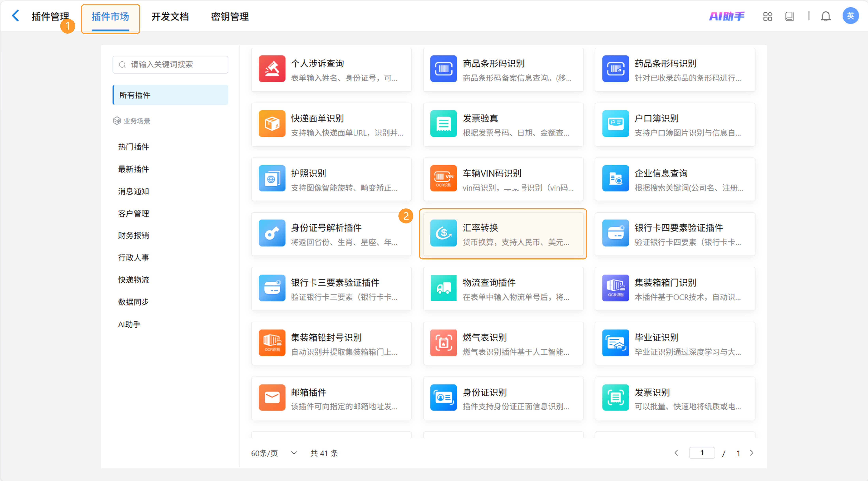Screen dimensions: 868x481
Task: Select the 物流查询插件 truck icon
Action: click(443, 288)
